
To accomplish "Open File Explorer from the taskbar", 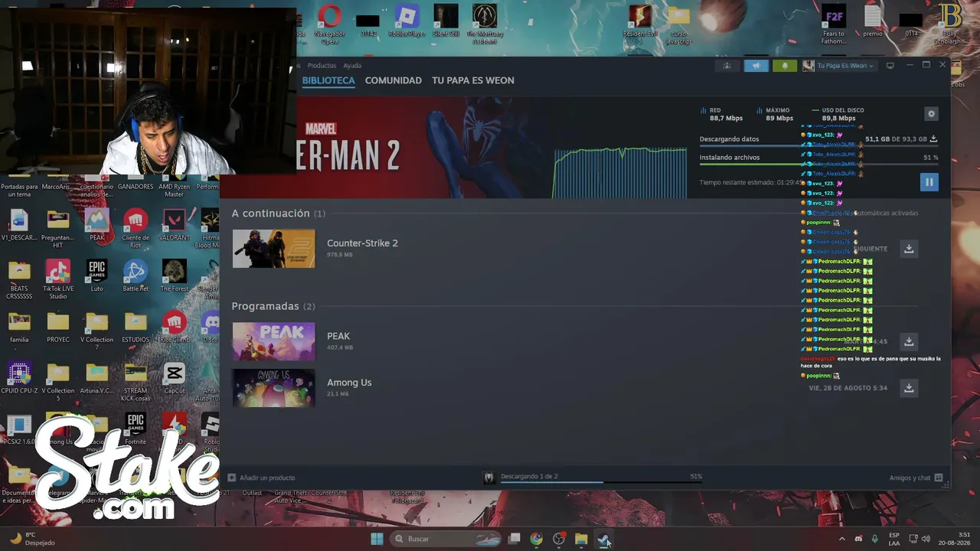I will pos(581,539).
